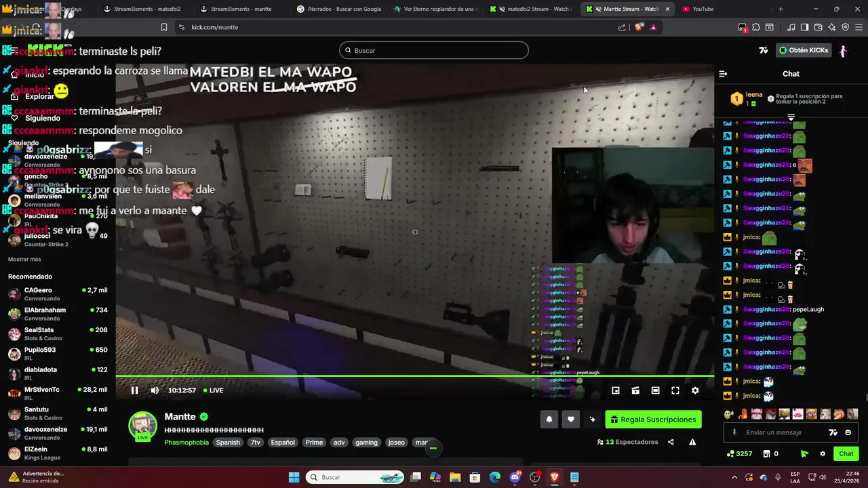Open a new browser tab
Screen dimensions: 868x488
[781, 9]
